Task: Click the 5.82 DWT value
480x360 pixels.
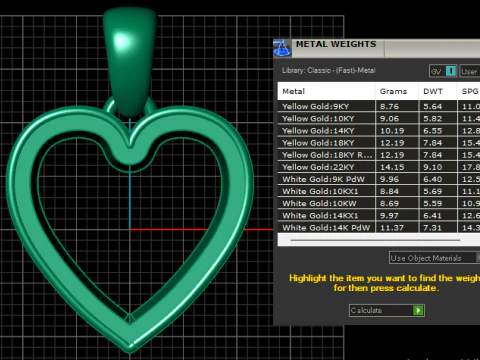Action: click(433, 119)
